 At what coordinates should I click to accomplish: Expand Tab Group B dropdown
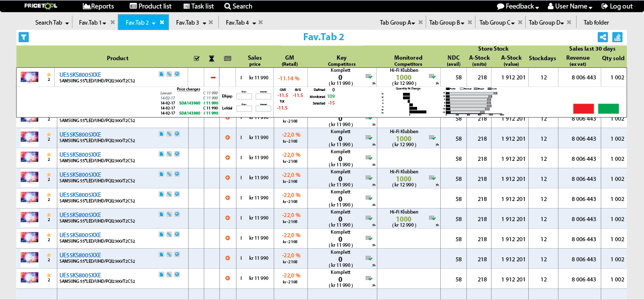[x=462, y=23]
